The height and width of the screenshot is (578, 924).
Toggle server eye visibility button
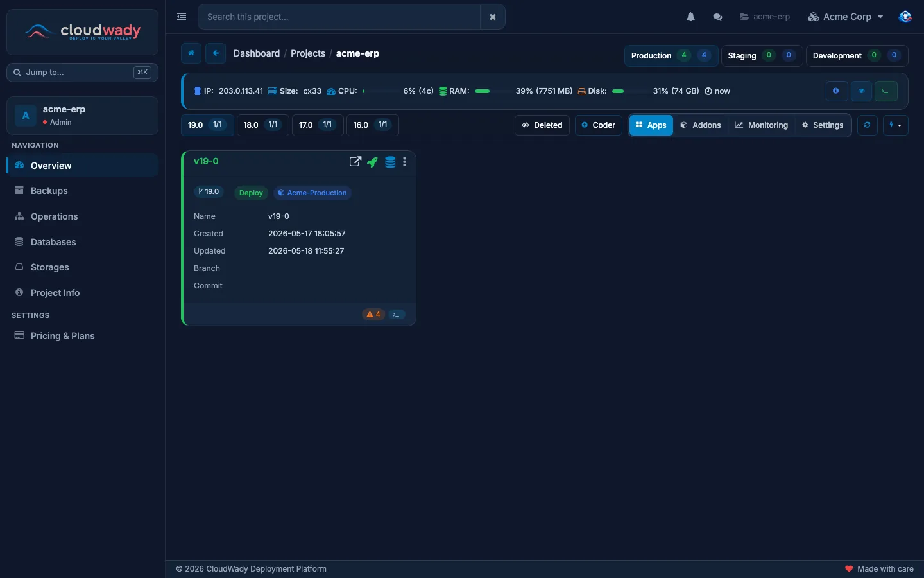861,91
